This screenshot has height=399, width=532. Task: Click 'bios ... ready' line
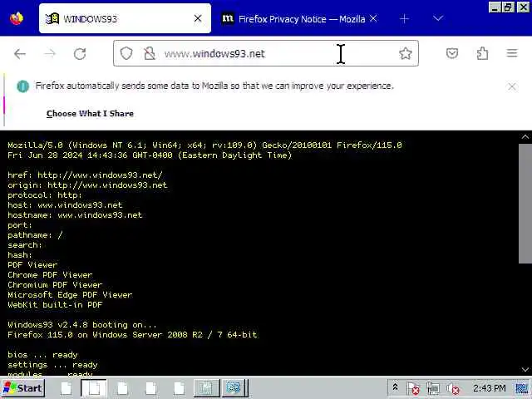point(42,355)
